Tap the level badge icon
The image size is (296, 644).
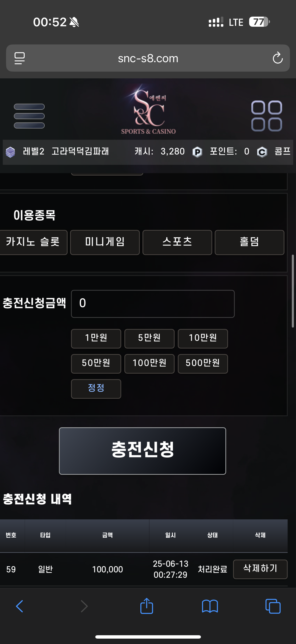pos(10,152)
